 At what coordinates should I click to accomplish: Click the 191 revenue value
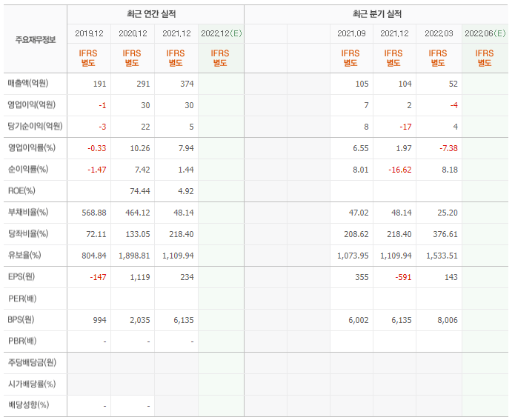click(x=99, y=84)
